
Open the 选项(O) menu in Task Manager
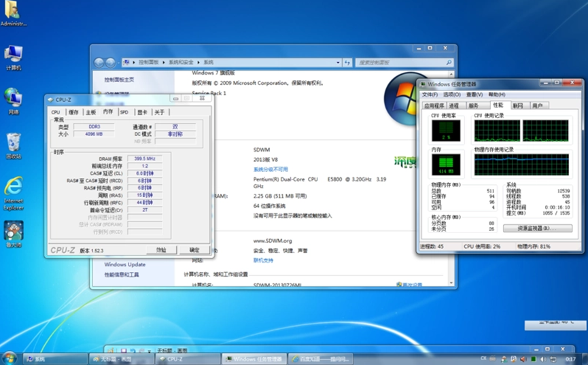click(452, 94)
